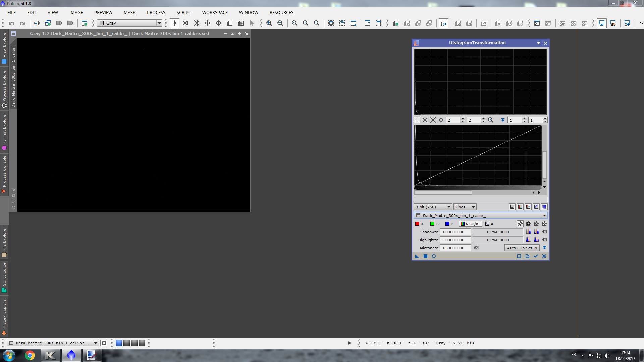This screenshot has height=362, width=644.
Task: Click the Zoom In toolbar icon
Action: point(269,23)
